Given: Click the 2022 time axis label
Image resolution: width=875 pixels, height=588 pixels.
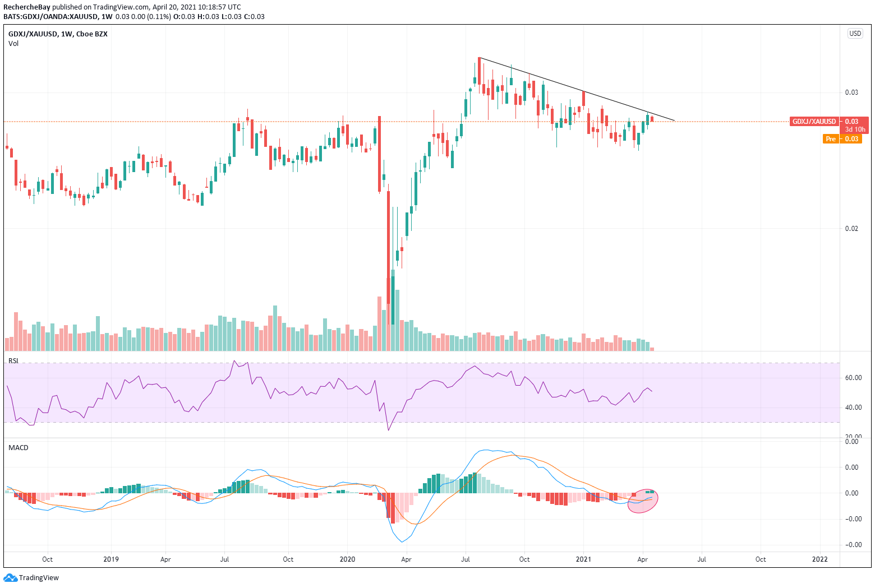Looking at the screenshot, I should tap(820, 559).
